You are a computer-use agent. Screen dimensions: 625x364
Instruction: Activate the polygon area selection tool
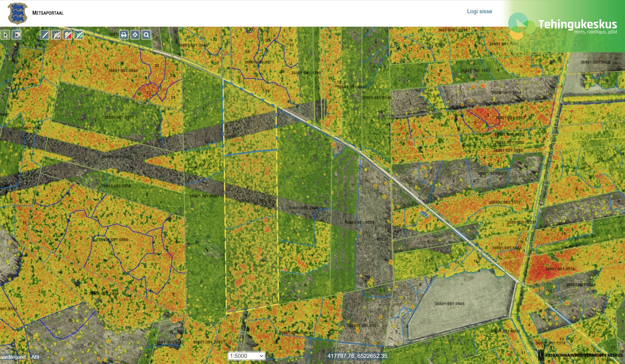click(x=17, y=35)
